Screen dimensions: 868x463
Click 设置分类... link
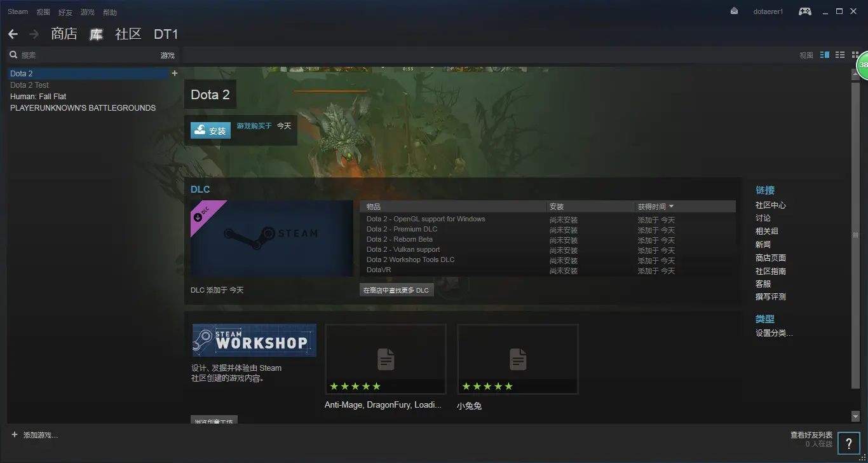click(774, 333)
